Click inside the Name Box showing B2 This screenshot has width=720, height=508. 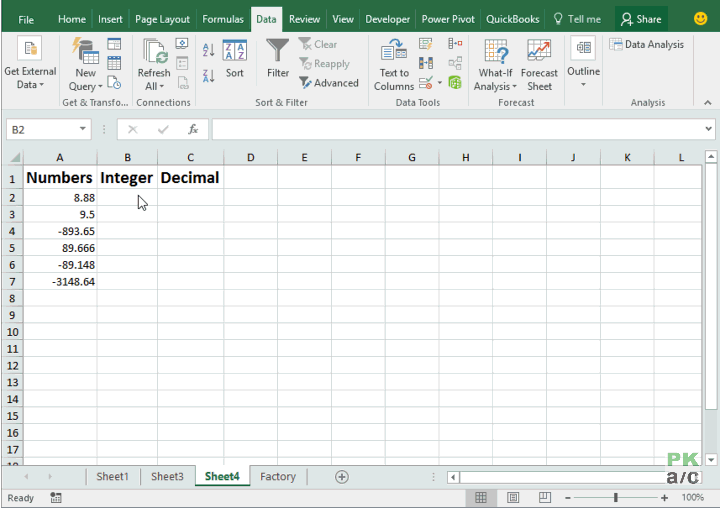point(41,130)
